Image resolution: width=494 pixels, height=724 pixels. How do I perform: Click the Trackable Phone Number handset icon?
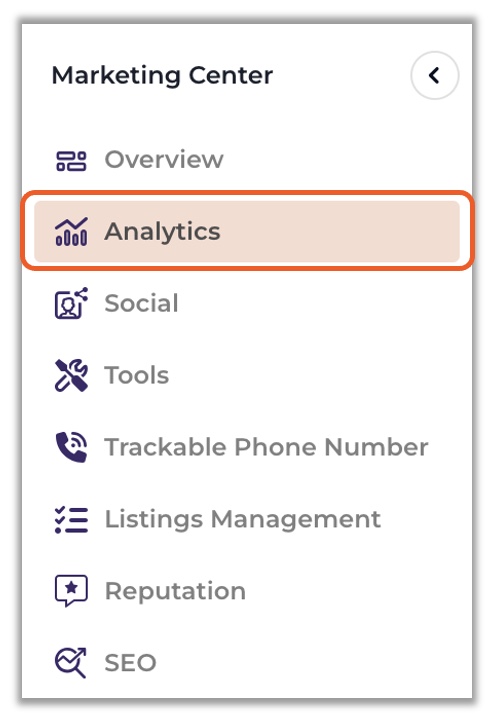click(71, 447)
